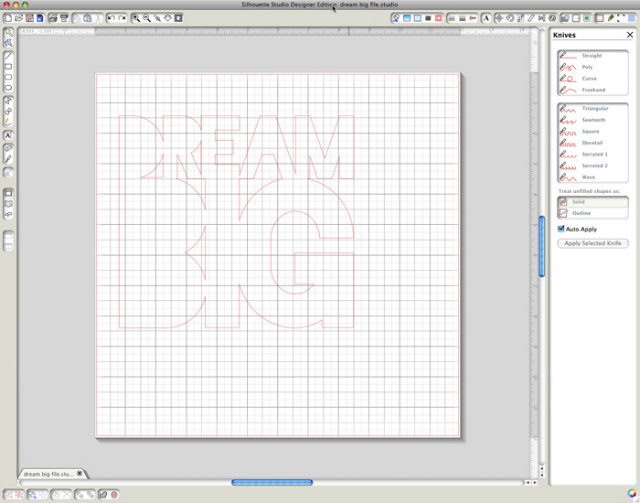This screenshot has height=503, width=640.
Task: Open the Text Style panel with the A icon
Action: pyautogui.click(x=486, y=18)
